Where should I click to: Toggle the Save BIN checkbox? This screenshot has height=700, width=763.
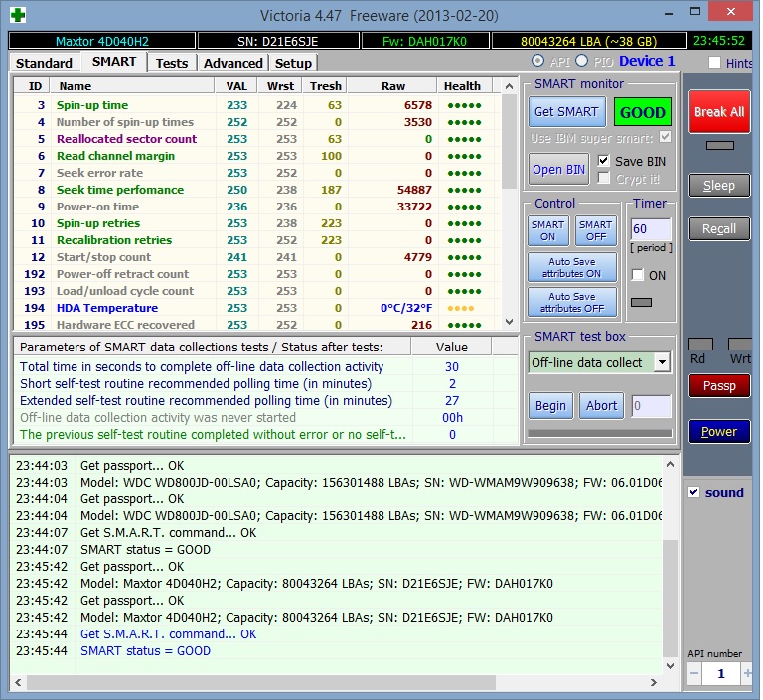click(604, 161)
